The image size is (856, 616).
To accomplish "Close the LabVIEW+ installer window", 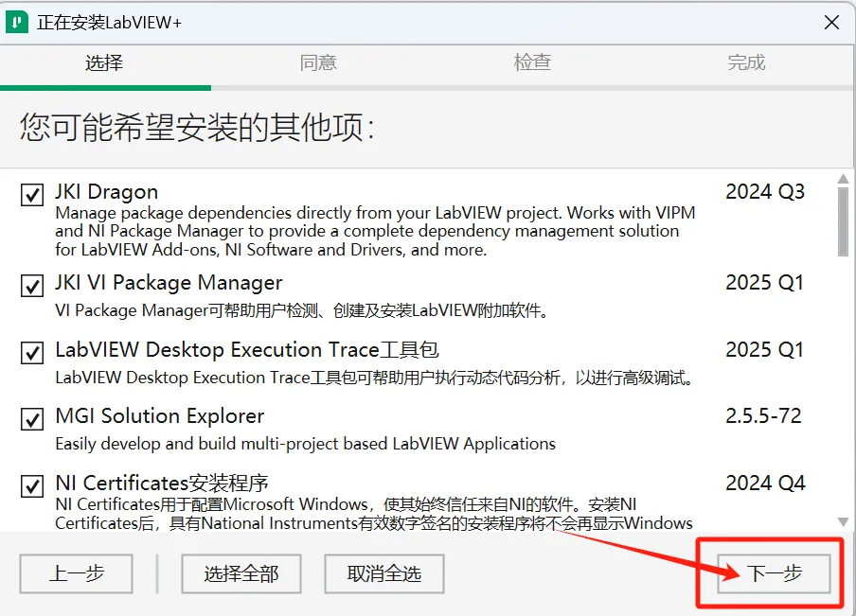I will 831,23.
